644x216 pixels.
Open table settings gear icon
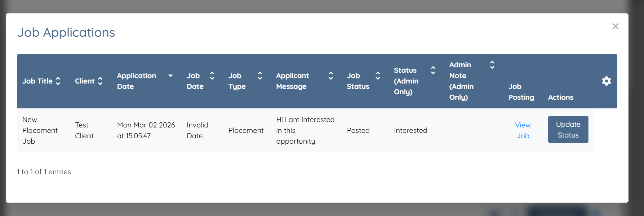607,81
